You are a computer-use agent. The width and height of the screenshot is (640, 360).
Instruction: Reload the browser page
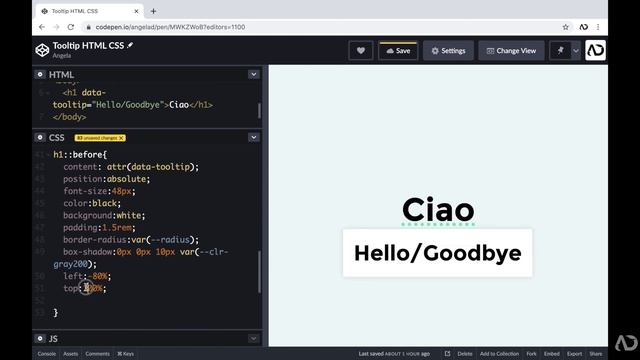[x=71, y=27]
